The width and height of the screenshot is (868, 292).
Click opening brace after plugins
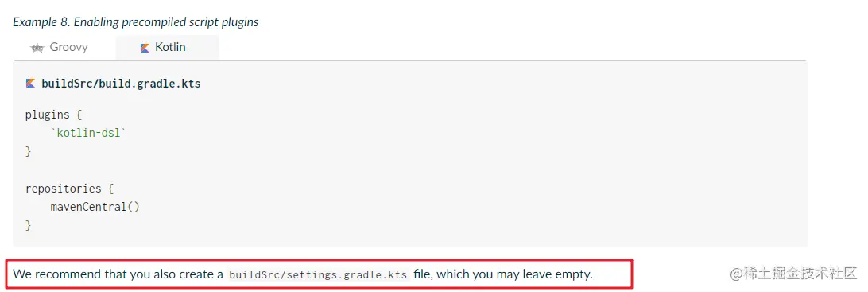[79, 115]
